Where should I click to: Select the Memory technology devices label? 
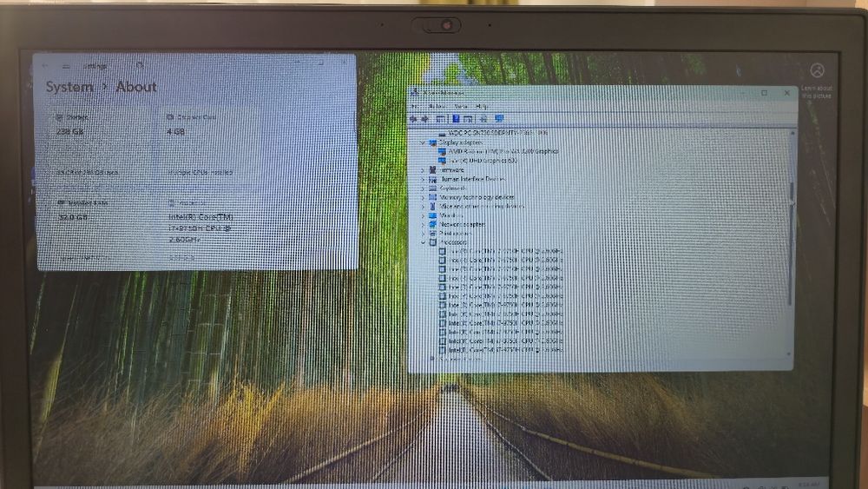(x=477, y=197)
